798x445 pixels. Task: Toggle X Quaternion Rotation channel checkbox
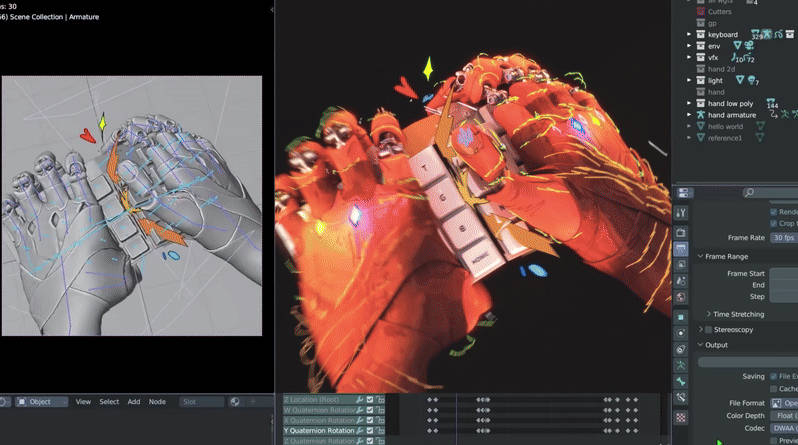[370, 421]
